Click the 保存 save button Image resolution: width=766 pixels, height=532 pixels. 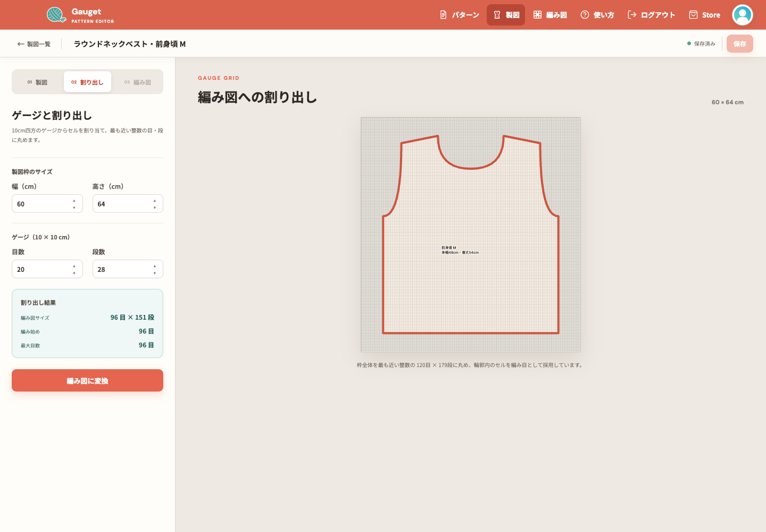[x=740, y=44]
